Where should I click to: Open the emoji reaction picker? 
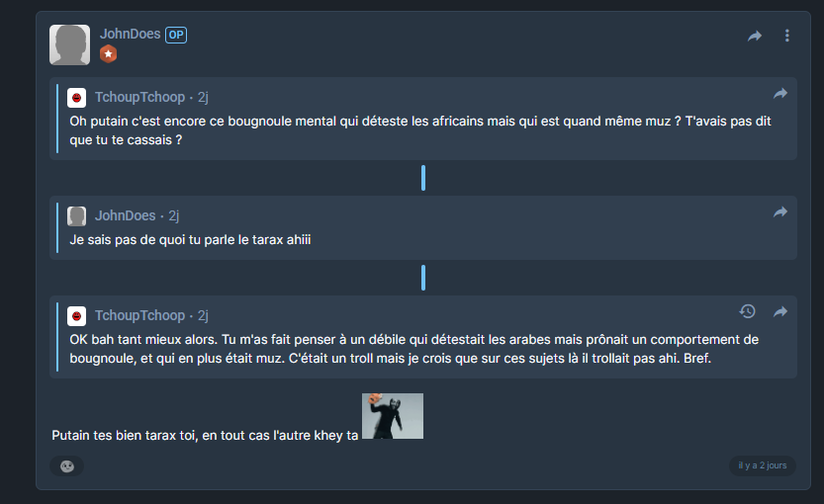66,466
